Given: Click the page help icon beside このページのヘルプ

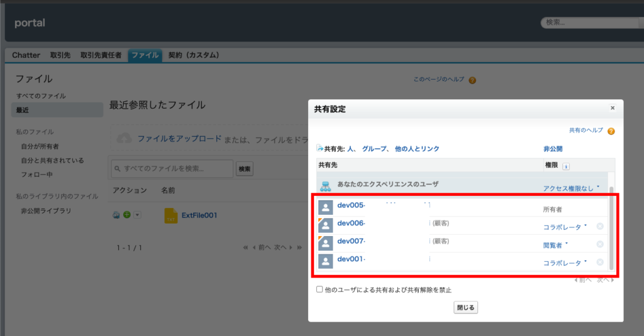Looking at the screenshot, I should 472,80.
